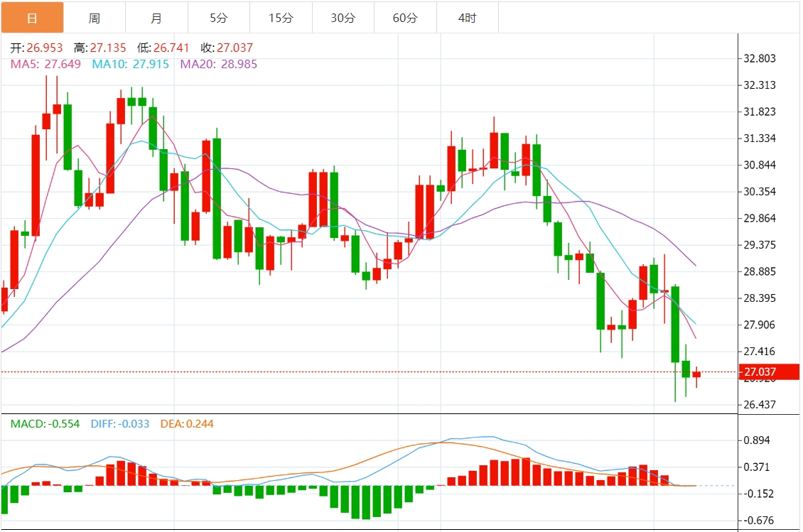Click the DEA:0.244 indicator label
The height and width of the screenshot is (532, 803).
coord(187,424)
